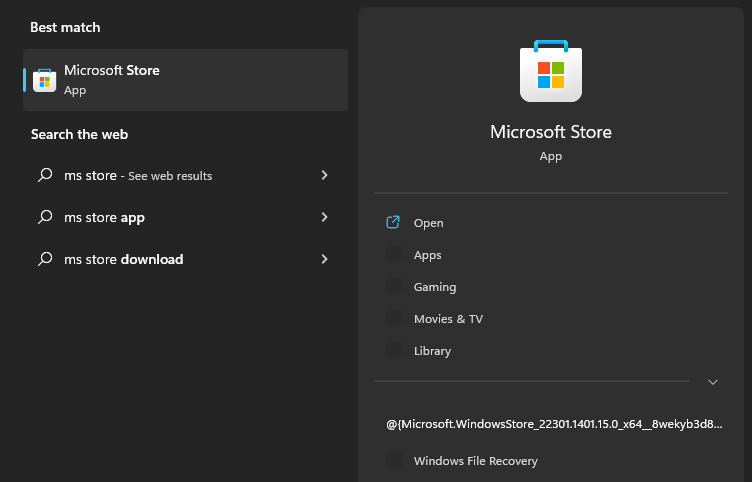The height and width of the screenshot is (482, 752).
Task: Click the icon beside Library
Action: pyautogui.click(x=394, y=350)
